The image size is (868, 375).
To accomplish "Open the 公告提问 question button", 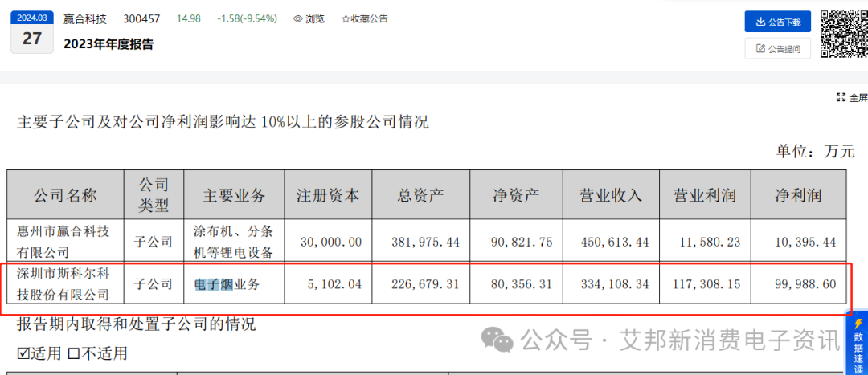I will (x=777, y=49).
